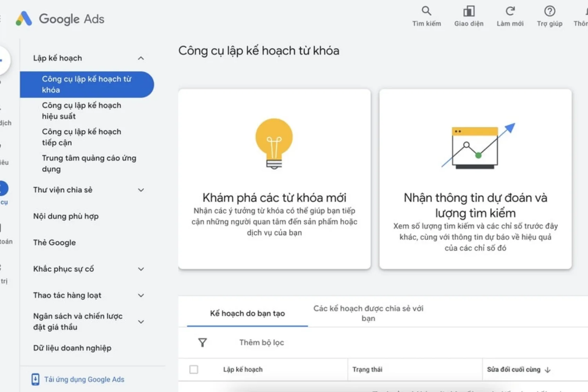Open Trợ giúp help icon
The image size is (588, 392).
(550, 11)
